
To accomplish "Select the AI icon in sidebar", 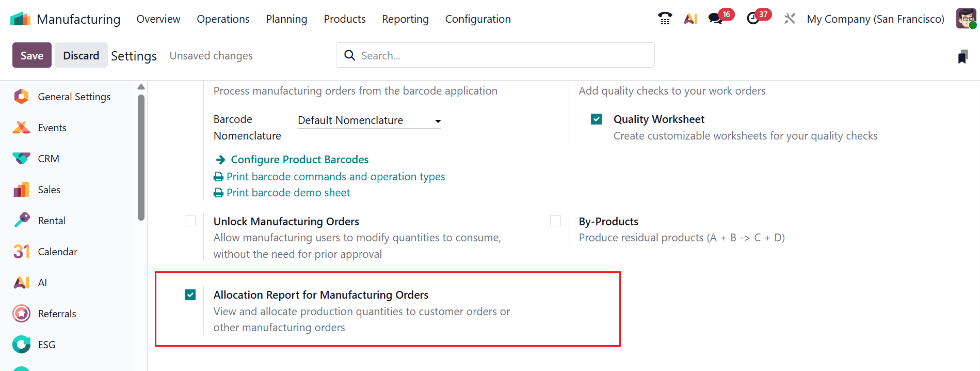I will click(21, 283).
